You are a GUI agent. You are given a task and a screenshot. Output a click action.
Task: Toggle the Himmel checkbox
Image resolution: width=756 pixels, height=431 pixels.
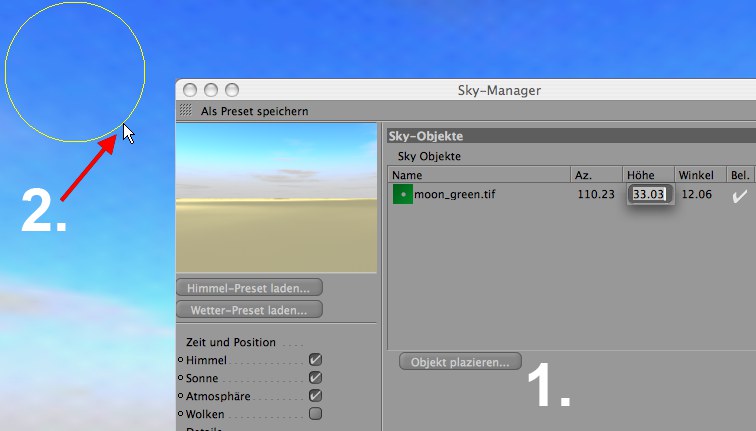click(315, 360)
